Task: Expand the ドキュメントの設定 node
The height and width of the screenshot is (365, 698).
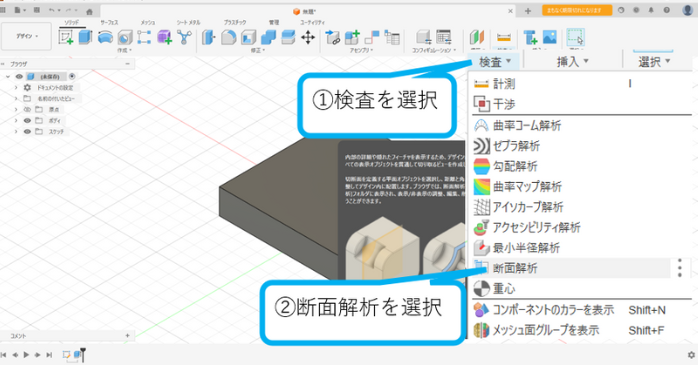Action: point(16,88)
